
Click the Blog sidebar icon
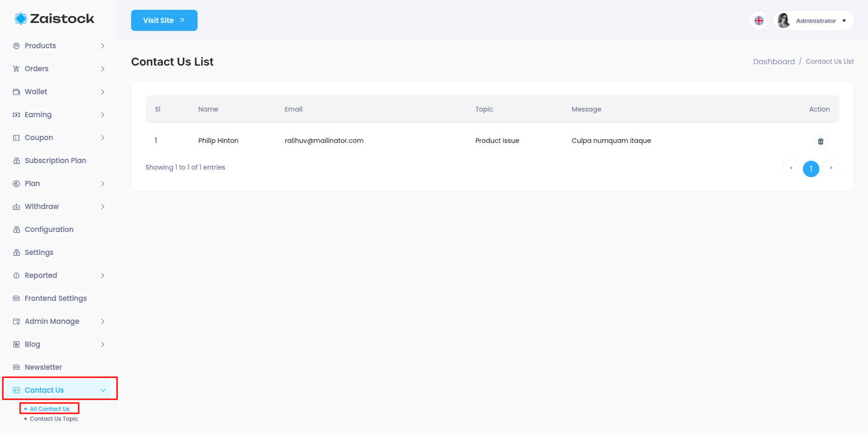click(x=16, y=344)
